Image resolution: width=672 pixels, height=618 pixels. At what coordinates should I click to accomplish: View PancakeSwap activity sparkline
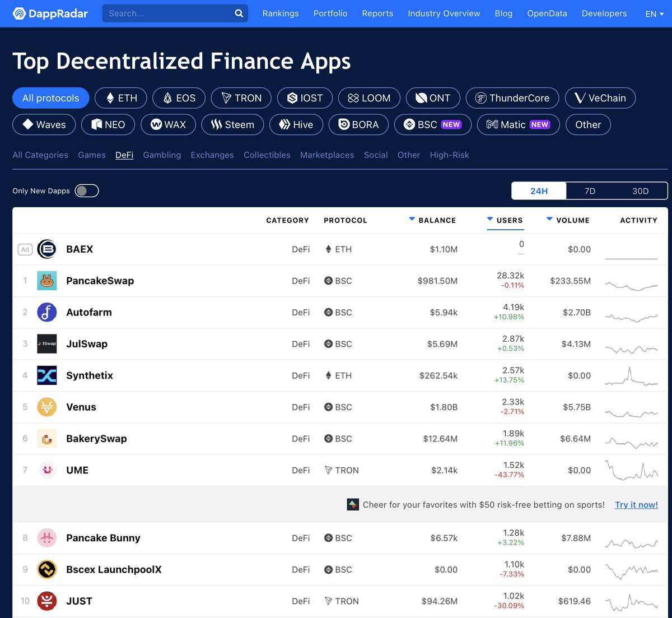631,285
